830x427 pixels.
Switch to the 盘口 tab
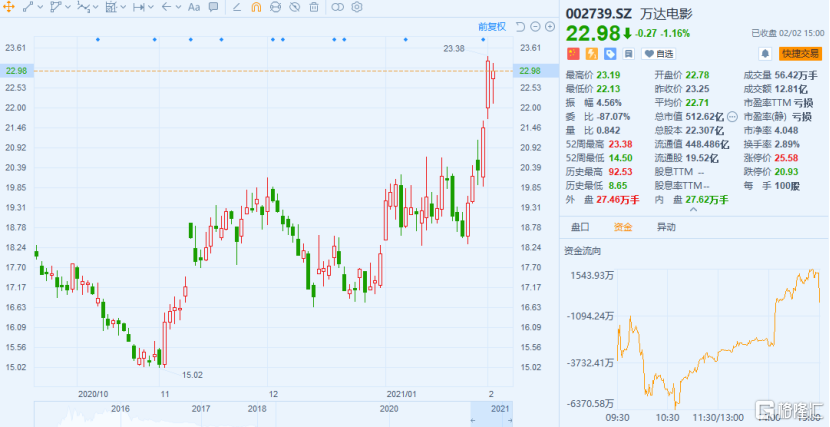coord(581,227)
